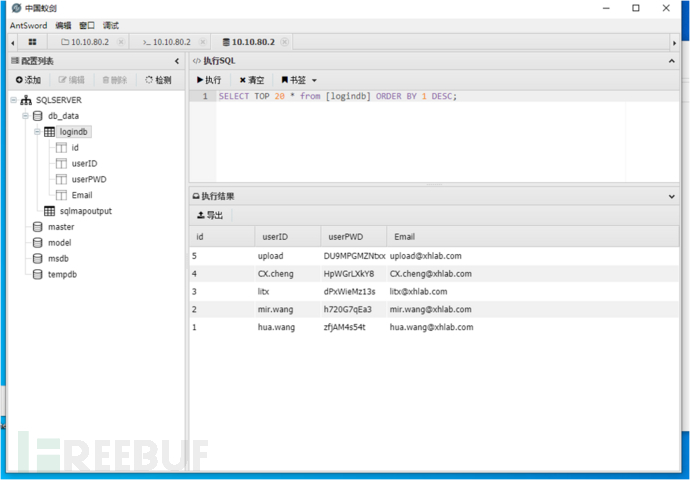Click the 编辑 button in config toolbar

71,80
